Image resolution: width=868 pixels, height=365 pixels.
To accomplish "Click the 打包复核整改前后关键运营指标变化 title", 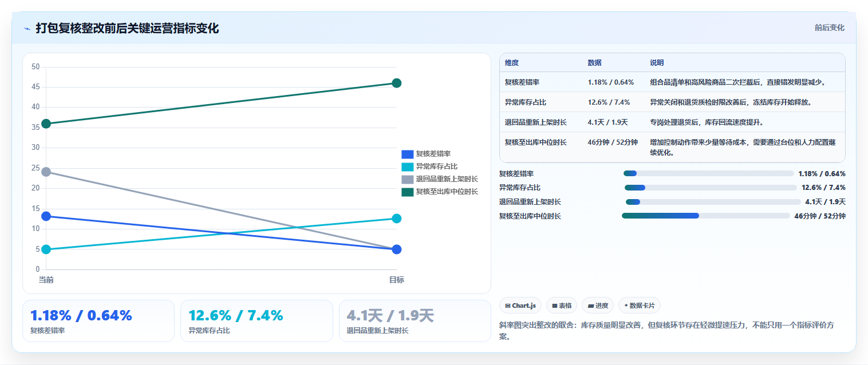I will click(127, 28).
